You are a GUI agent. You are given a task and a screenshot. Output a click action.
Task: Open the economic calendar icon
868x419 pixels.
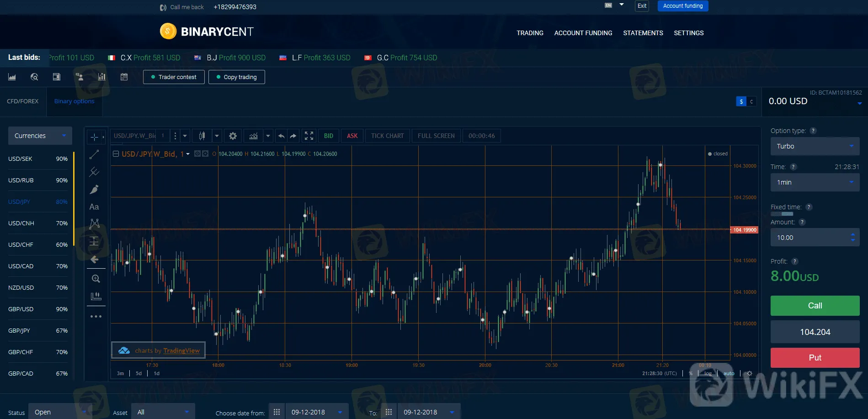point(124,77)
